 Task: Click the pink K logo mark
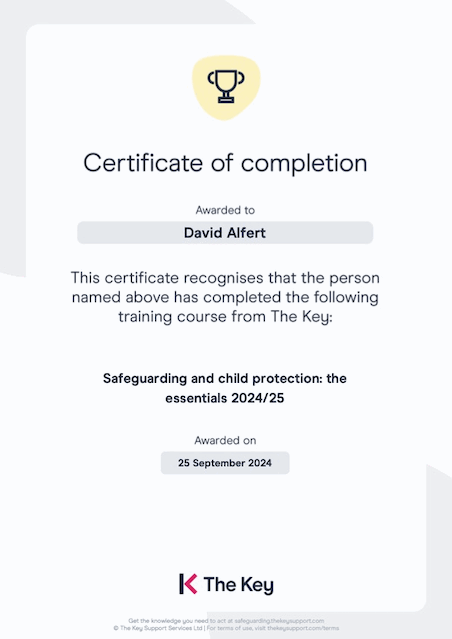(x=188, y=584)
